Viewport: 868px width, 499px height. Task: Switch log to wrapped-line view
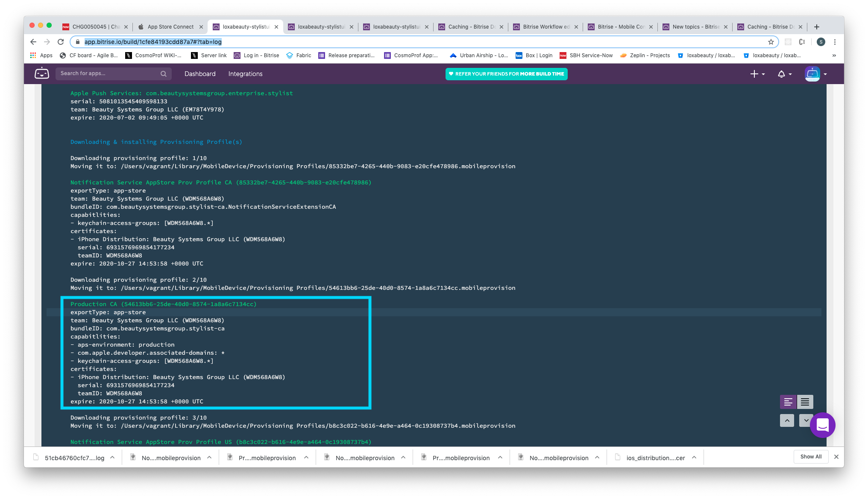pos(788,402)
